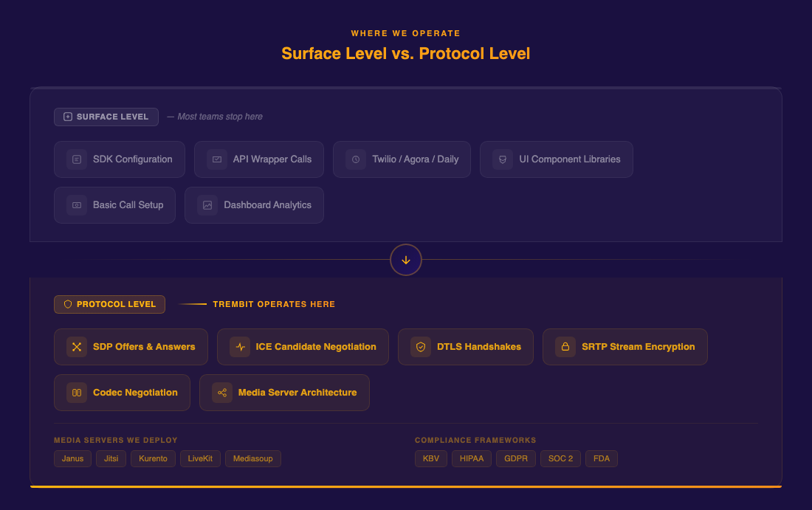The image size is (812, 510).
Task: Click the share icon for Media Server Architecture
Action: (x=222, y=393)
